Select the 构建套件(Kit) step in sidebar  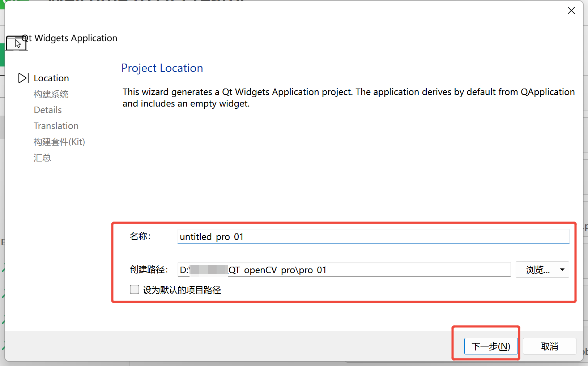tap(59, 142)
